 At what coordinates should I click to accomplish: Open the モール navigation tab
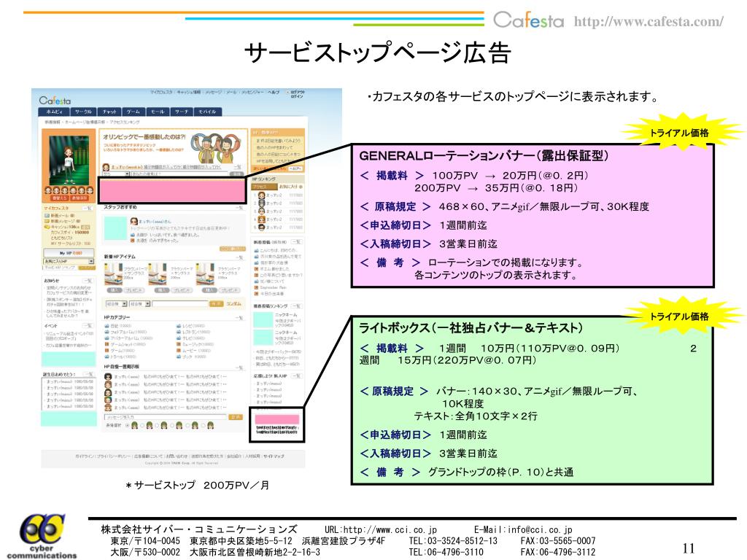click(x=158, y=112)
